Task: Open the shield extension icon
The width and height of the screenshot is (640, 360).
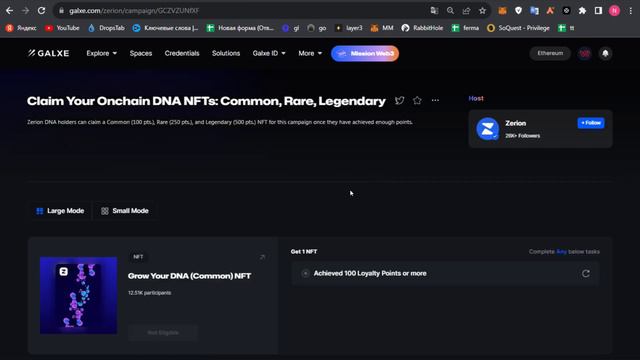Action: point(518,11)
